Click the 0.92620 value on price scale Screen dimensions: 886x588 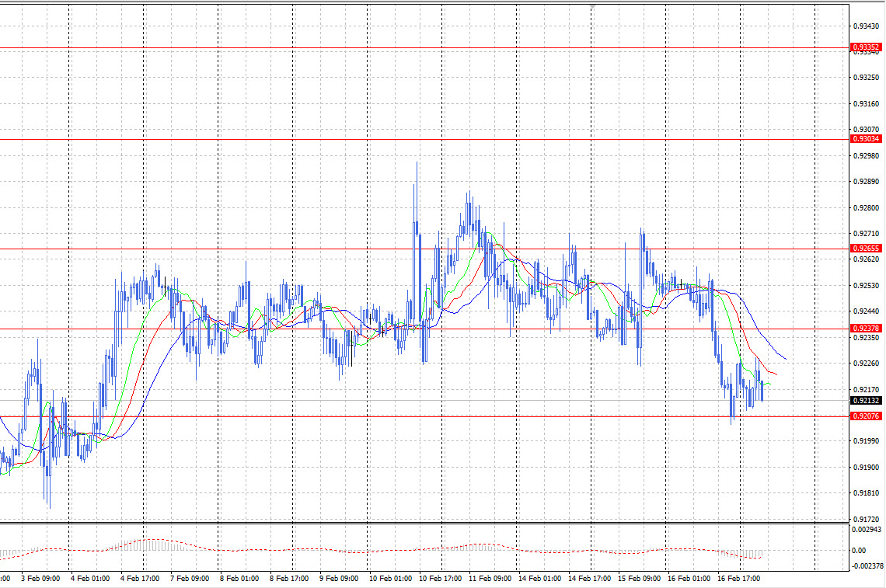coord(866,259)
